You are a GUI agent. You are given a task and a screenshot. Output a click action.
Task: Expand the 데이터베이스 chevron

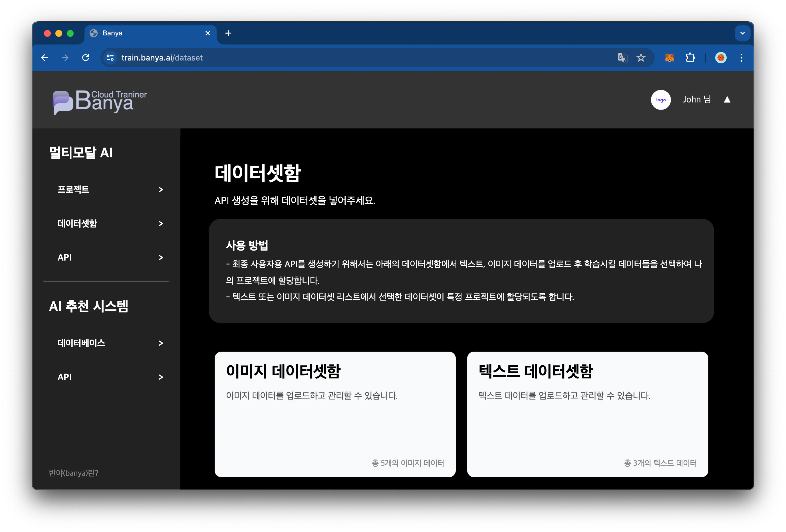pyautogui.click(x=161, y=343)
